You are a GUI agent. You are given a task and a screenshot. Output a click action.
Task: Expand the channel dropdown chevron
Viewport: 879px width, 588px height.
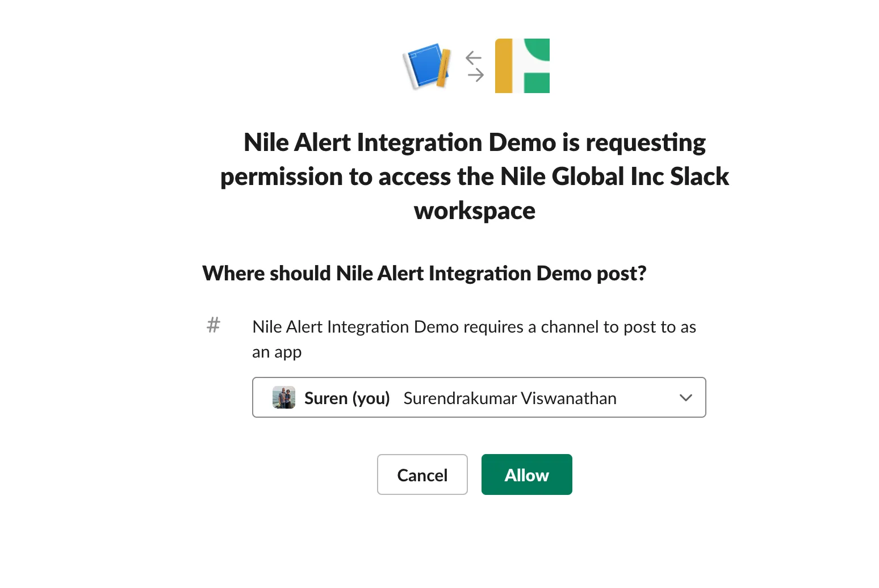(x=686, y=398)
